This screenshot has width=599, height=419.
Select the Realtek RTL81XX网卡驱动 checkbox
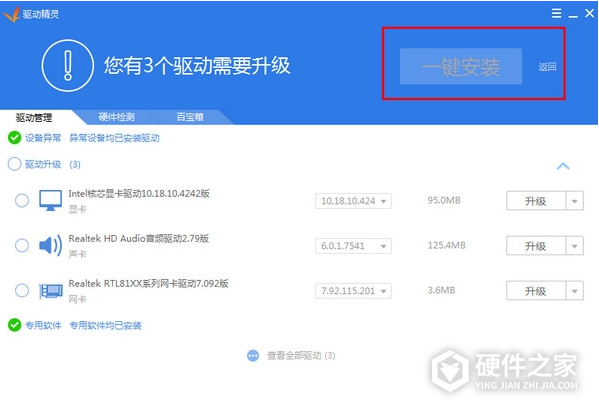click(22, 290)
